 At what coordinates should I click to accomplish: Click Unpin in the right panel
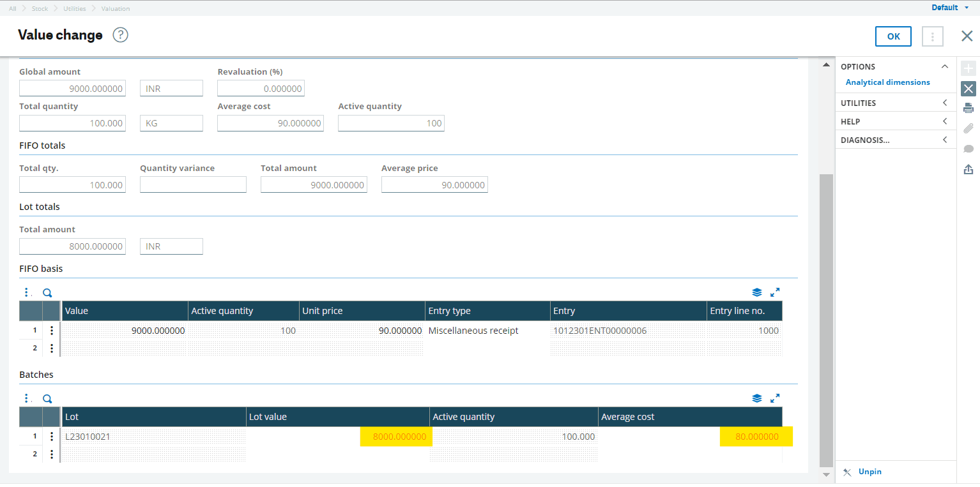(x=869, y=472)
